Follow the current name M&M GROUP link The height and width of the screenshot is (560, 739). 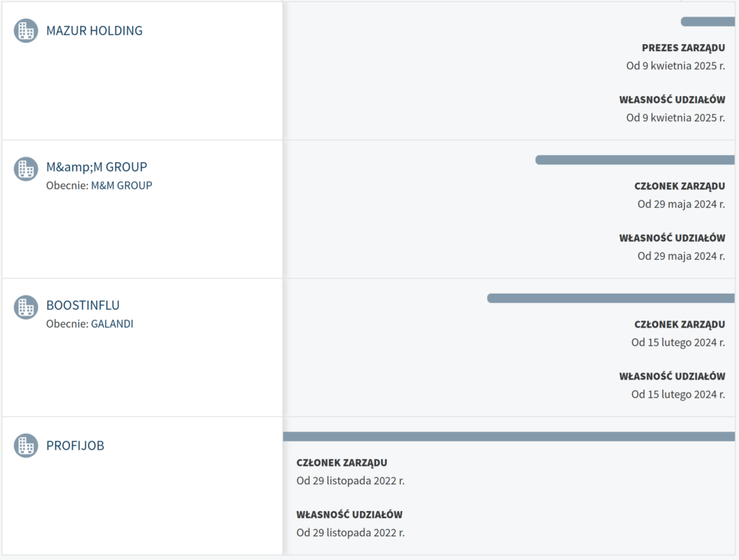point(121,185)
